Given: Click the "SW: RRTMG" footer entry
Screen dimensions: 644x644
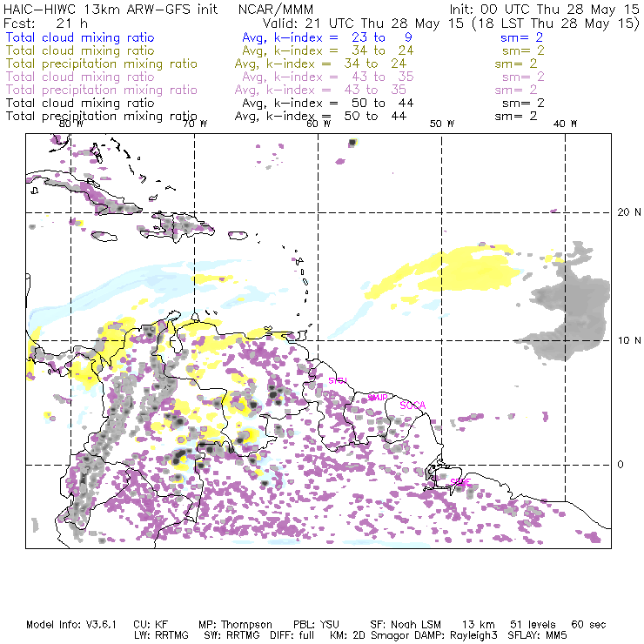Looking at the screenshot, I should click(x=232, y=635).
